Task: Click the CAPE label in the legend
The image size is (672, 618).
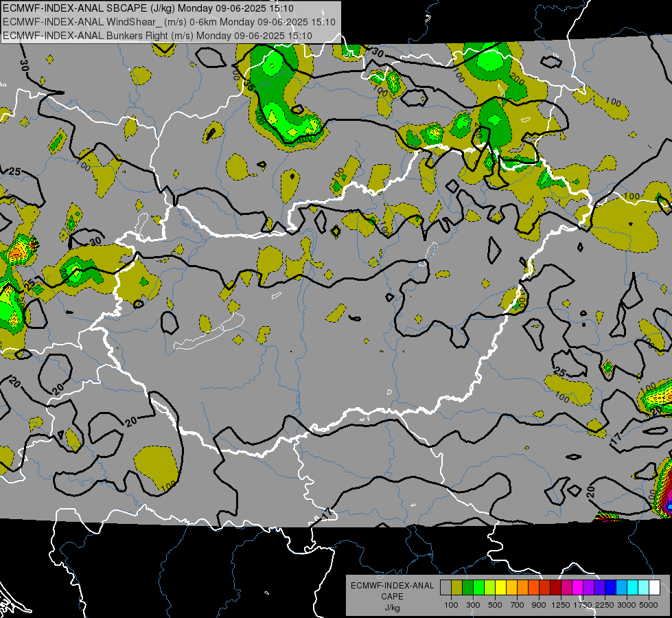Action: click(x=392, y=597)
